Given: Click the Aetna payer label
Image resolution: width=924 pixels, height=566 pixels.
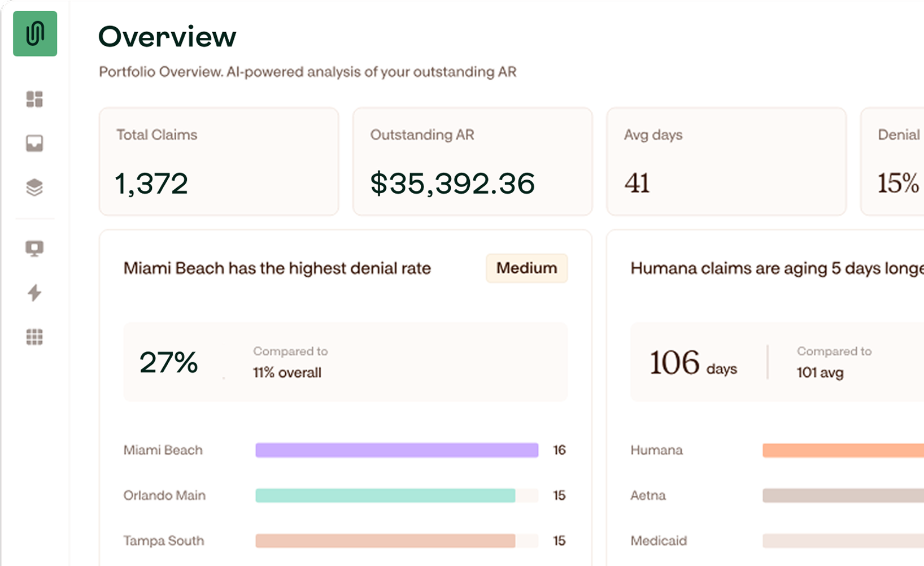Looking at the screenshot, I should coord(648,495).
